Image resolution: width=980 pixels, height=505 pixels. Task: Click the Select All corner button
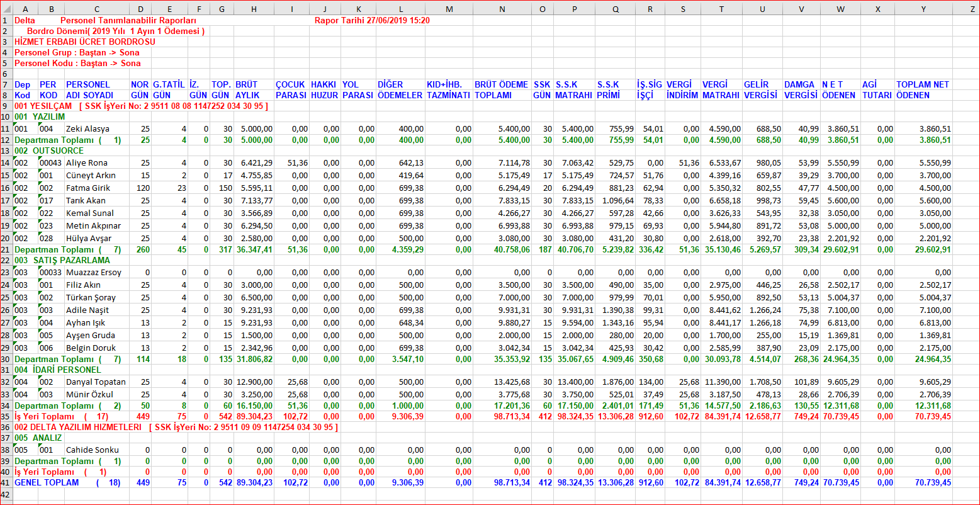pyautogui.click(x=6, y=9)
